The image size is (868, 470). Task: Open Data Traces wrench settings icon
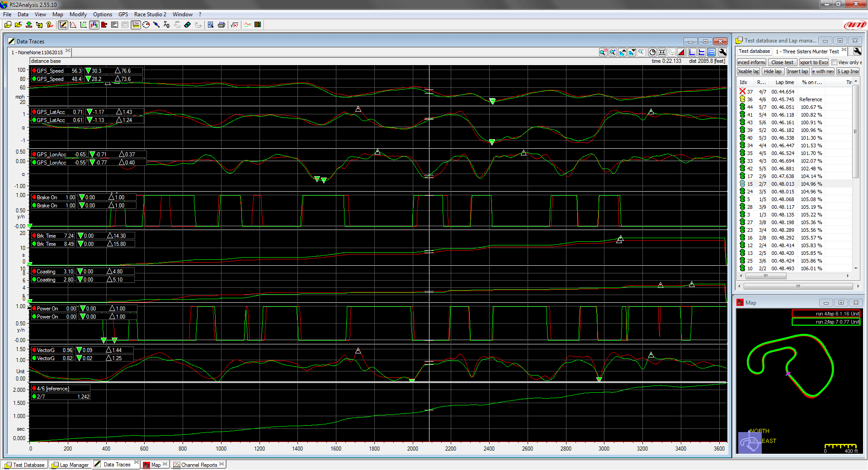(722, 52)
